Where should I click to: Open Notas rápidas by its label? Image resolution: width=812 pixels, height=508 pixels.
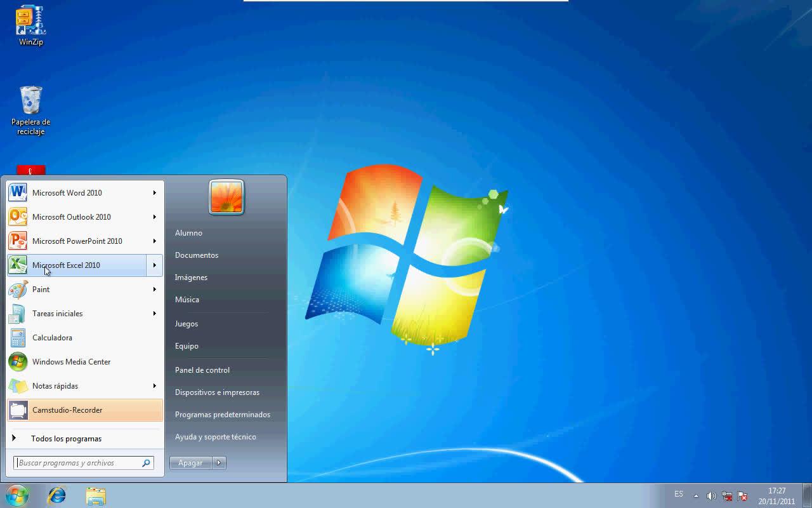click(x=55, y=386)
